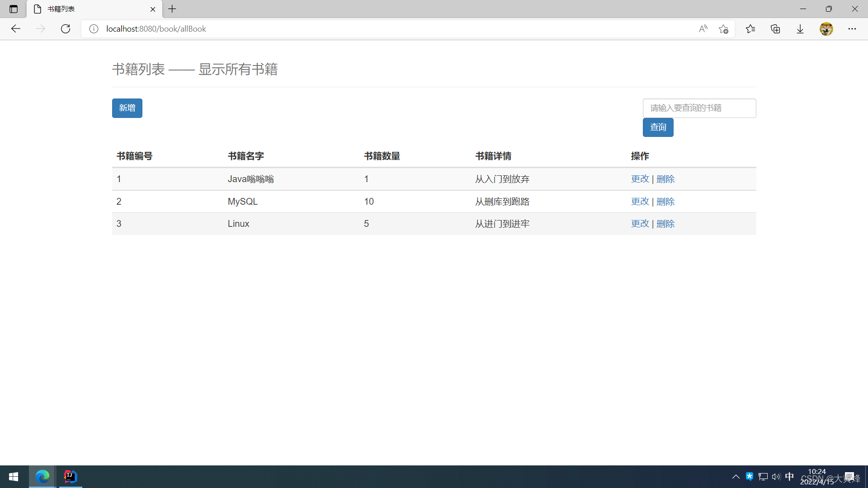Click 删除 link for Linux row
Image resolution: width=868 pixels, height=488 pixels.
[x=665, y=224]
